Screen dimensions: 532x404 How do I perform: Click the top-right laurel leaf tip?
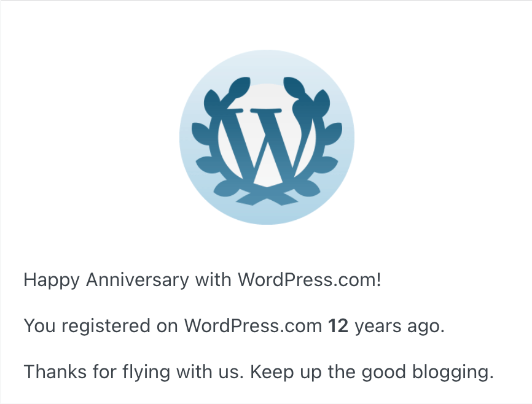(291, 84)
